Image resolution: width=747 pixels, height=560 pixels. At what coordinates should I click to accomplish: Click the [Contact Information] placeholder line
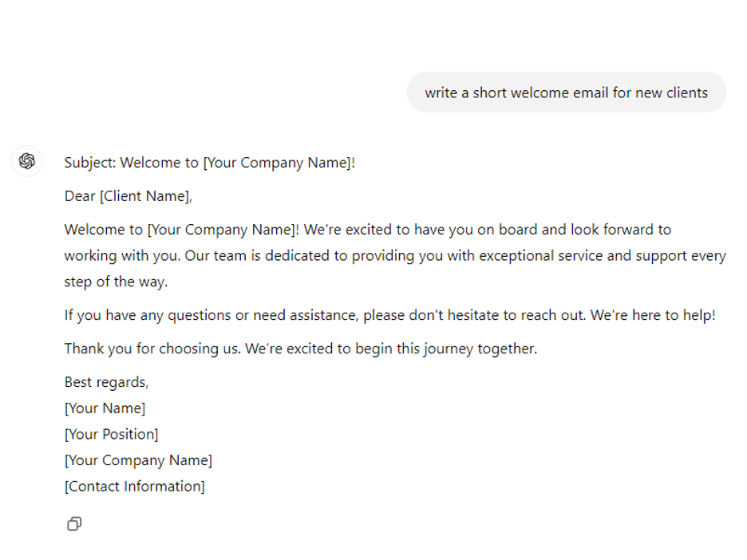(x=134, y=487)
